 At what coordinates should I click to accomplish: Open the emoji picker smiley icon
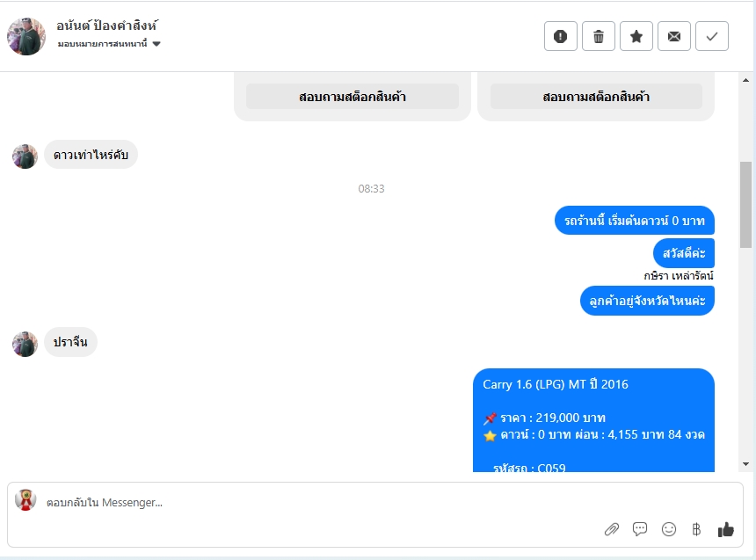(x=668, y=529)
